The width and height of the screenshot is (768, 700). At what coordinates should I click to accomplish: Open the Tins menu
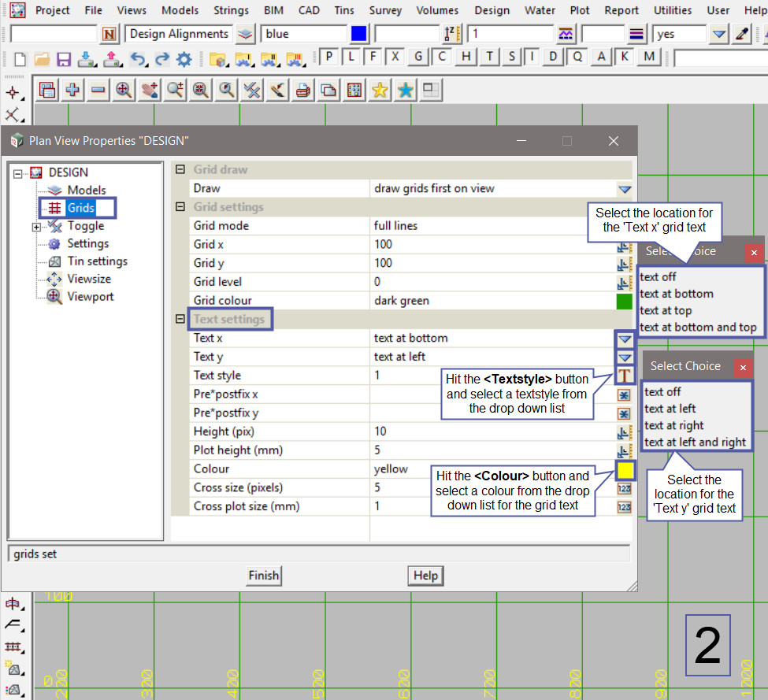pyautogui.click(x=344, y=10)
